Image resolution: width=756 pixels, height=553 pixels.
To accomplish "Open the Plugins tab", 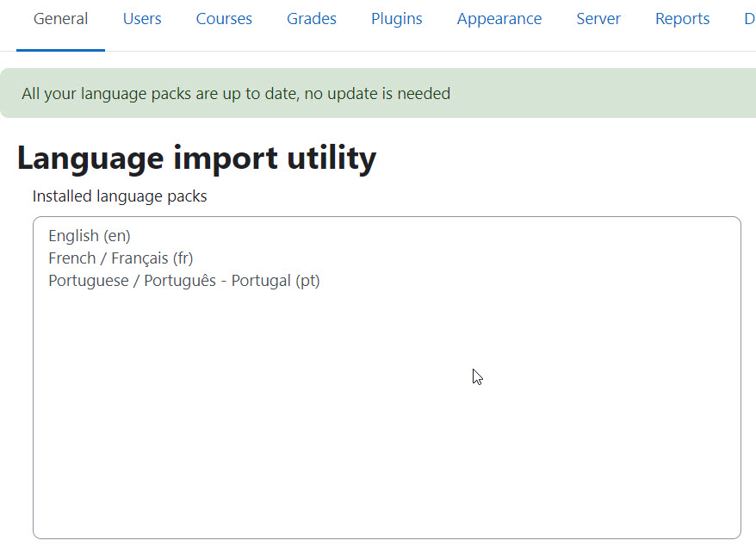I will pos(396,19).
